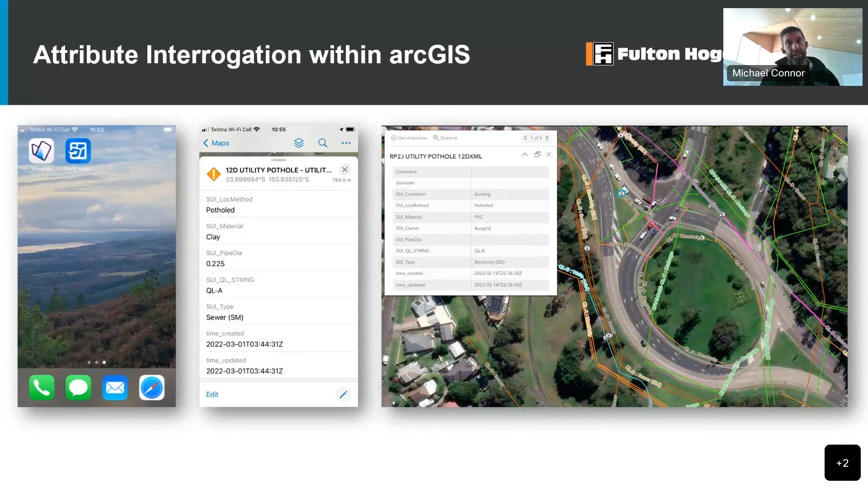
Task: Tap the search magnifier icon
Action: pos(323,143)
